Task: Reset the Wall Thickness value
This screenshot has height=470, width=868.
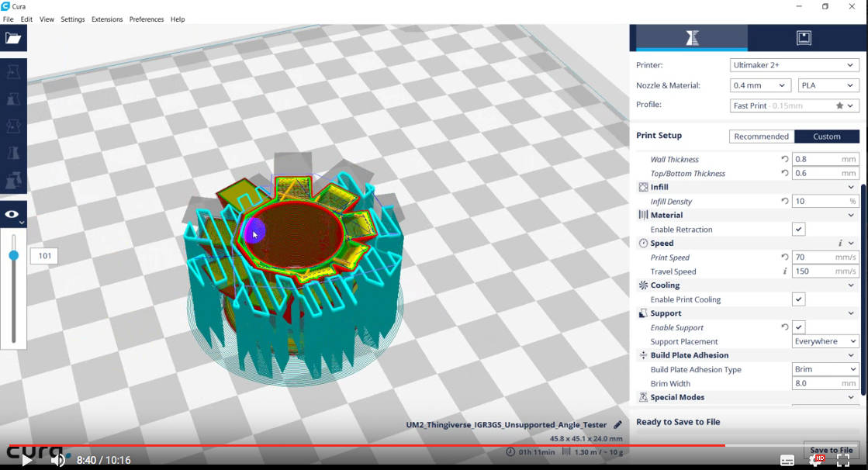Action: click(x=784, y=159)
